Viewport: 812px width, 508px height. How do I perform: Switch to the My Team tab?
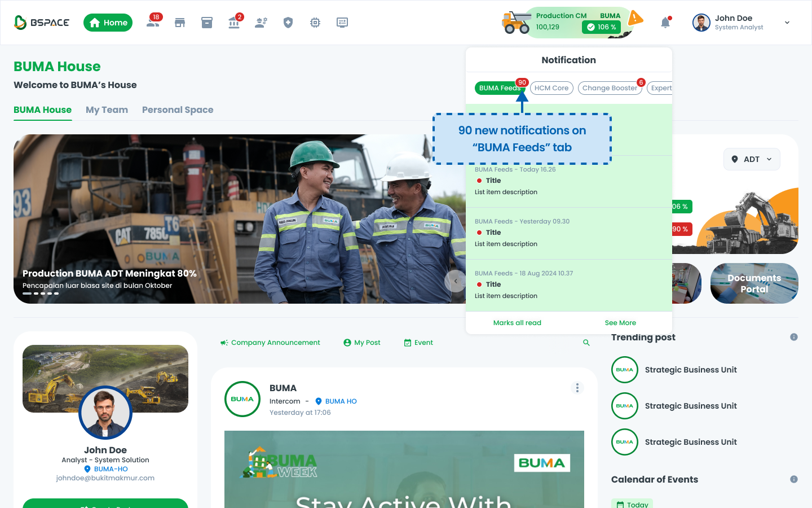(x=107, y=110)
